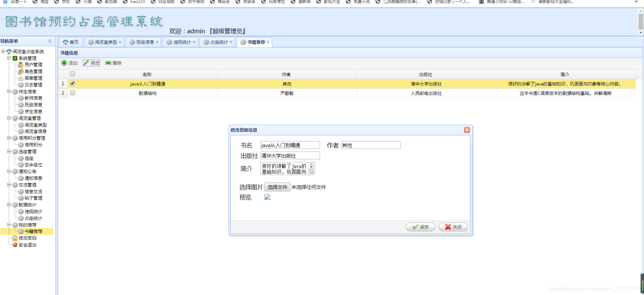Viewport: 644px width, 295px height.
Task: Click the home icon on 首页 tab
Action: click(x=66, y=42)
